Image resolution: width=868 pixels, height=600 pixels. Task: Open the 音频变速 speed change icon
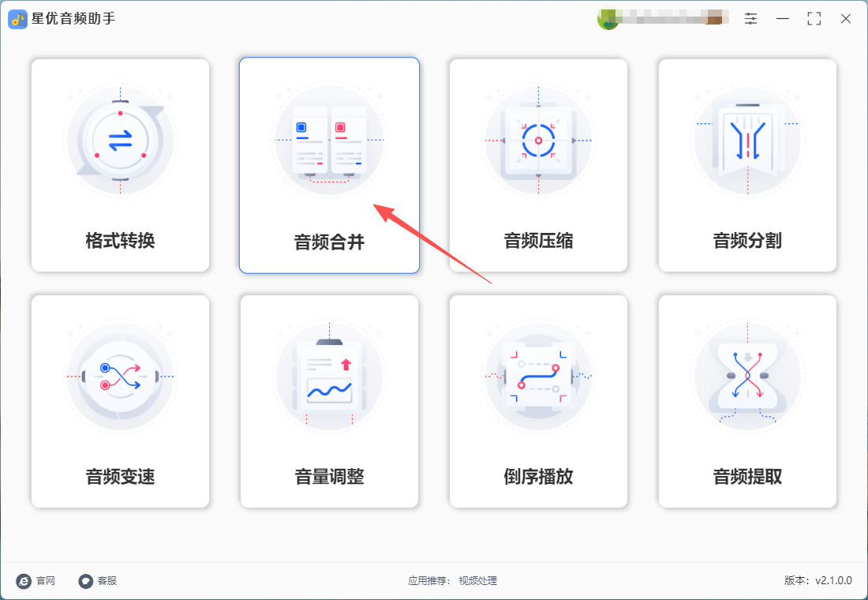pyautogui.click(x=120, y=376)
